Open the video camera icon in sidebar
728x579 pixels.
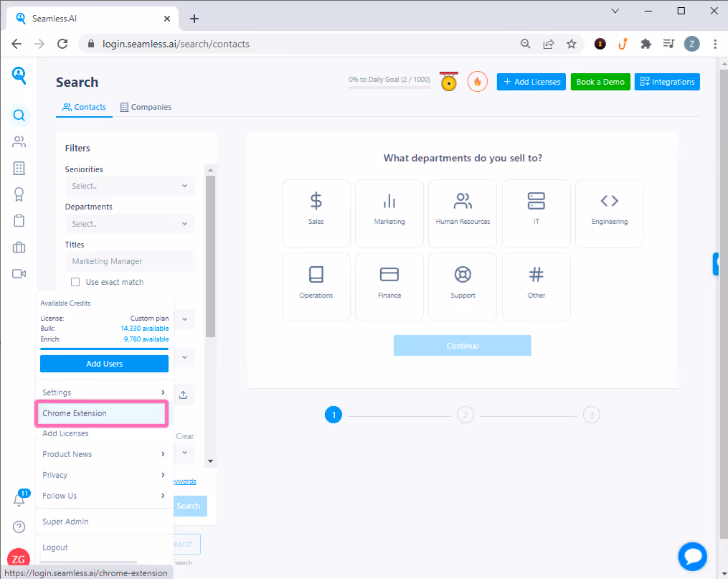19,273
